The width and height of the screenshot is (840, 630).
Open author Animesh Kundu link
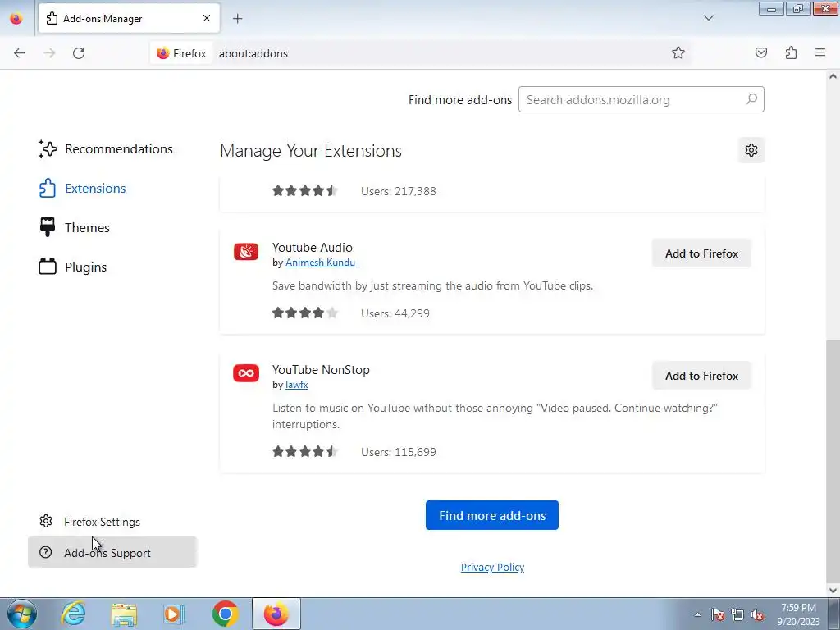pyautogui.click(x=321, y=262)
